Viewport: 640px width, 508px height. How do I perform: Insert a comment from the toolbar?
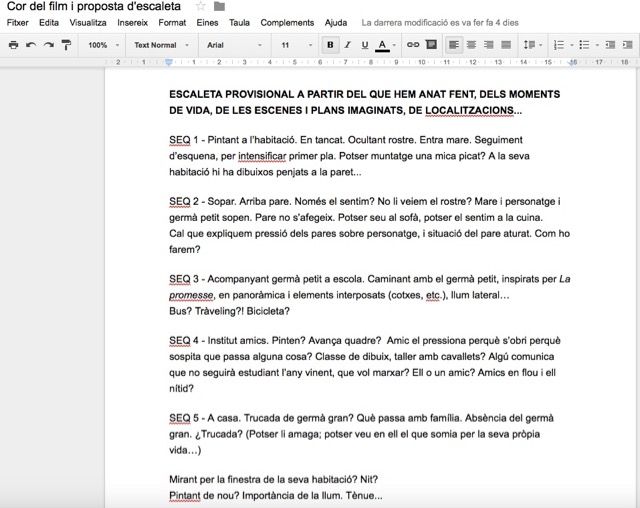click(431, 44)
